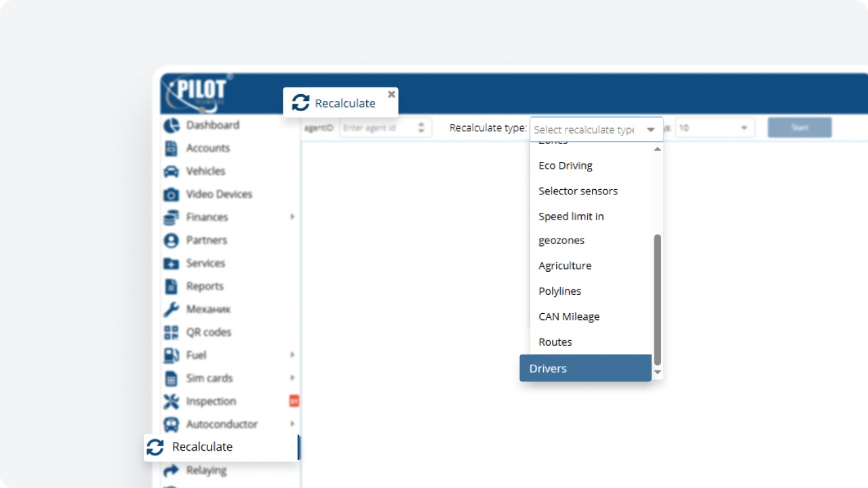This screenshot has width=868, height=488.
Task: Click the Fuel pump icon
Action: pos(172,356)
